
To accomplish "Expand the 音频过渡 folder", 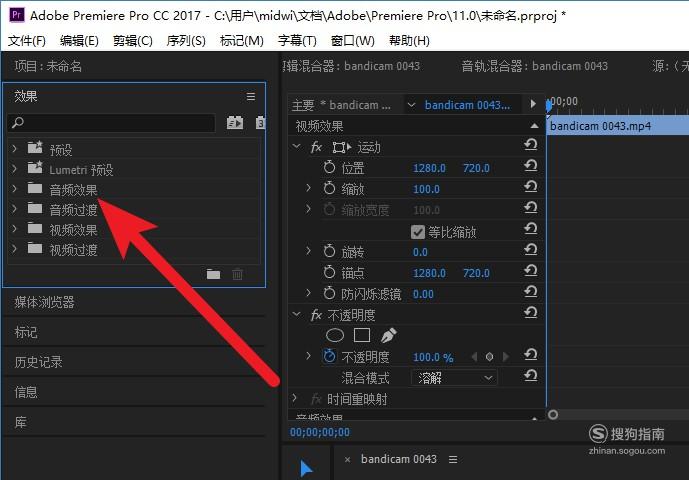I will [15, 209].
